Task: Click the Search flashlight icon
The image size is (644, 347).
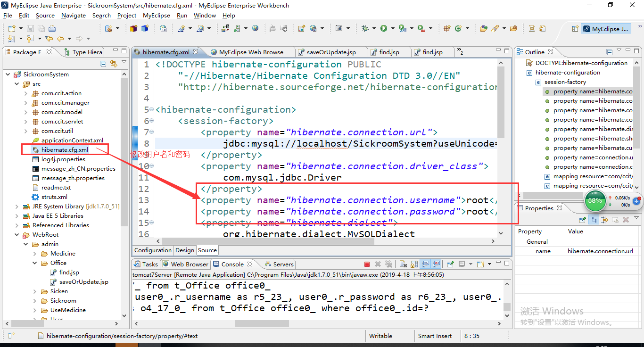Action: [x=495, y=29]
